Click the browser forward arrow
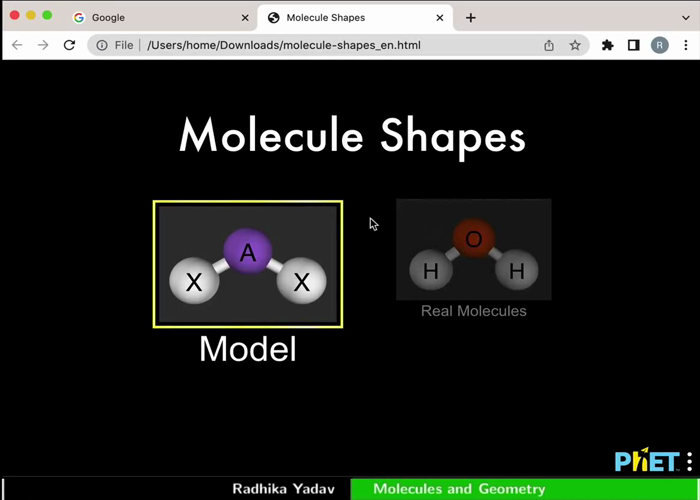Viewport: 700px width, 500px height. (x=43, y=45)
